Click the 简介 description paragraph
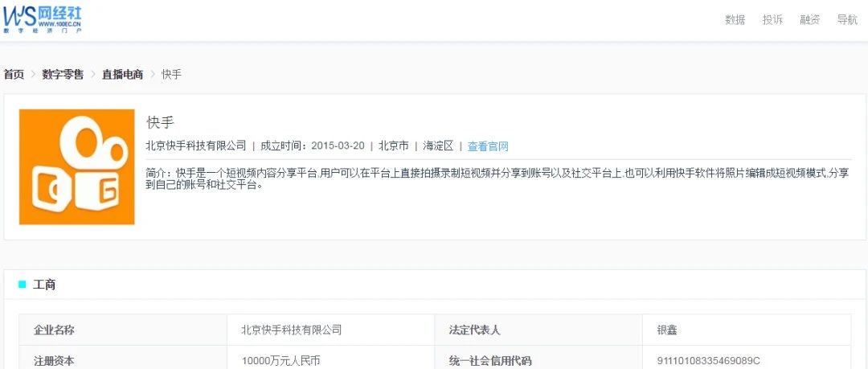Viewport: 868px width, 369px height. click(x=497, y=179)
